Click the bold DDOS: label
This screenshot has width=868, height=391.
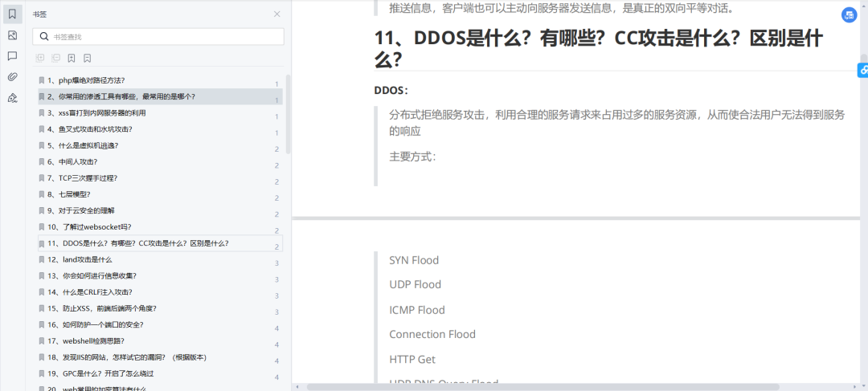(391, 90)
